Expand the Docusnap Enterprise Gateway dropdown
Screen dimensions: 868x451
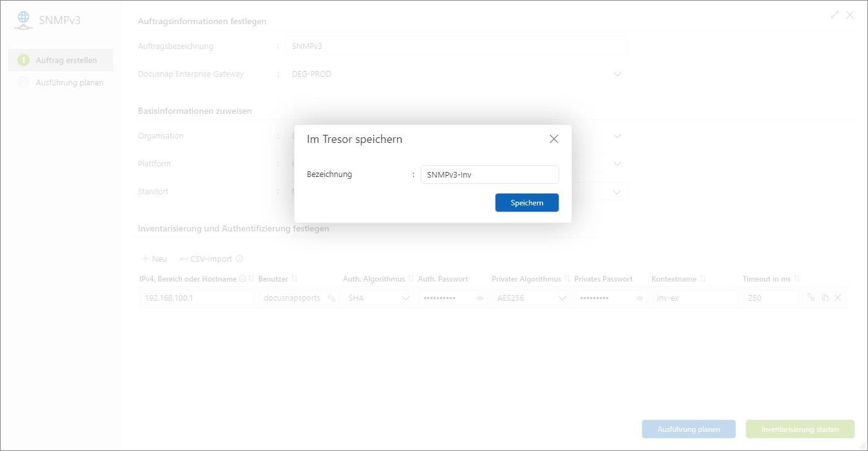click(x=617, y=74)
